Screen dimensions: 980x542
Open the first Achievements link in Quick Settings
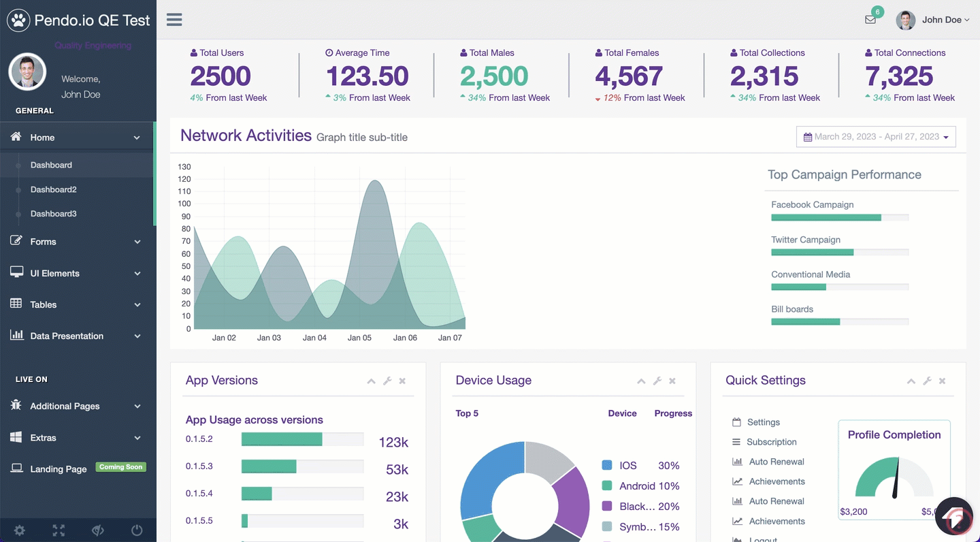777,481
